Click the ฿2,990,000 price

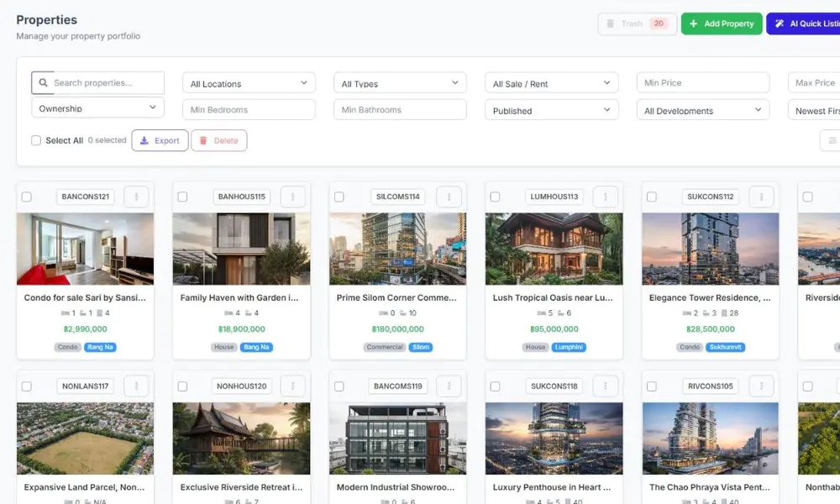point(85,328)
